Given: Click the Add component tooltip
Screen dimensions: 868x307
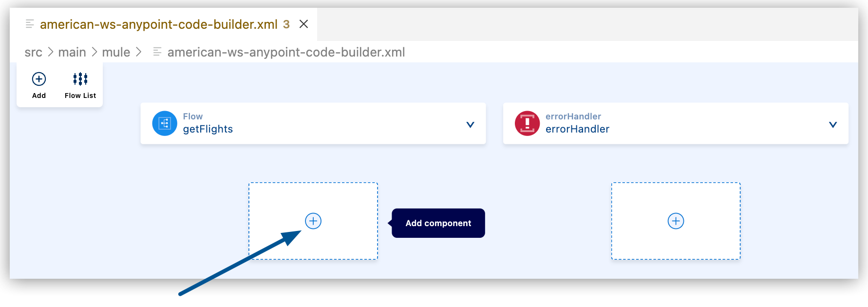Looking at the screenshot, I should 438,223.
